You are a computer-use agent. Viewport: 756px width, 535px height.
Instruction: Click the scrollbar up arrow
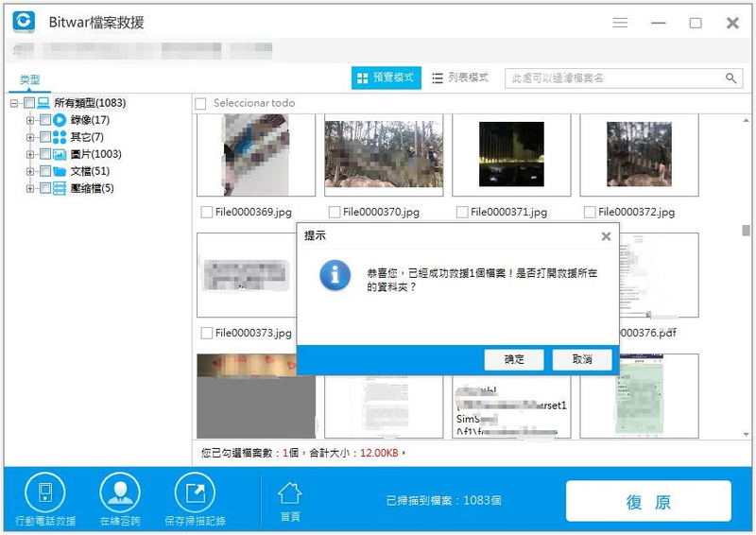point(746,120)
